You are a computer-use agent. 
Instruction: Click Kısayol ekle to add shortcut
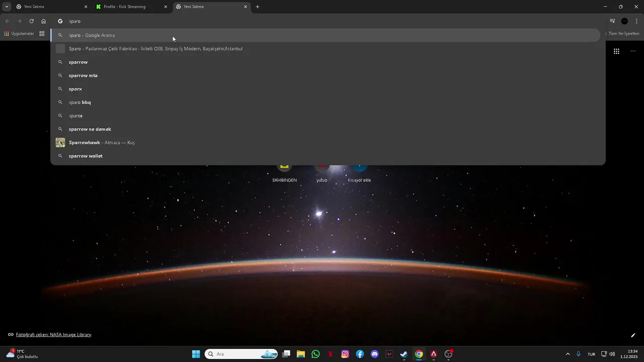pos(359,173)
